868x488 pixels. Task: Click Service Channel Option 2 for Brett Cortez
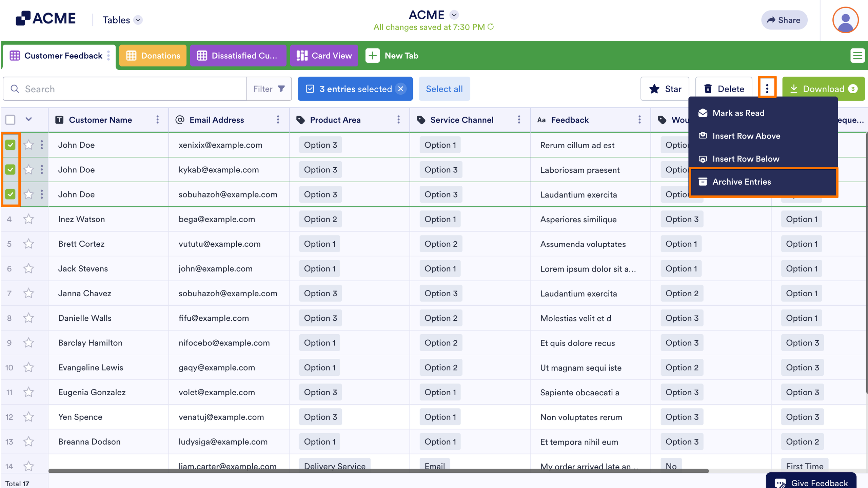(441, 244)
